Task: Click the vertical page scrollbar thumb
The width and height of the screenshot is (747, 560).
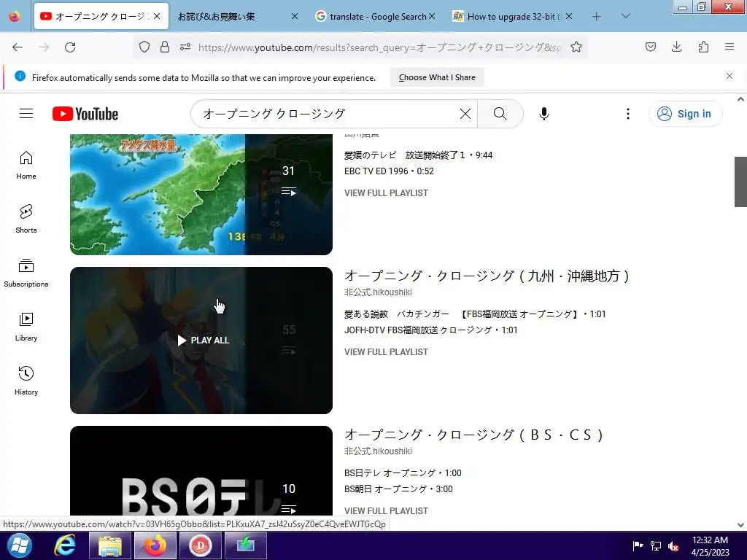Action: pyautogui.click(x=740, y=182)
